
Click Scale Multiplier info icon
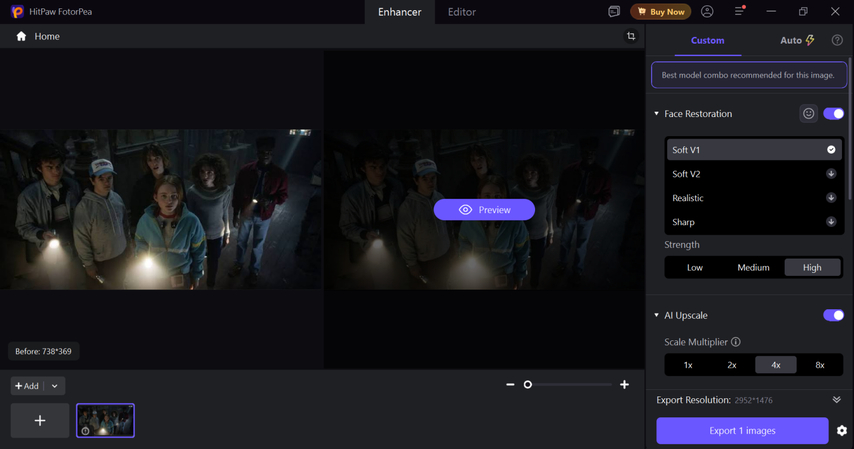click(x=736, y=342)
